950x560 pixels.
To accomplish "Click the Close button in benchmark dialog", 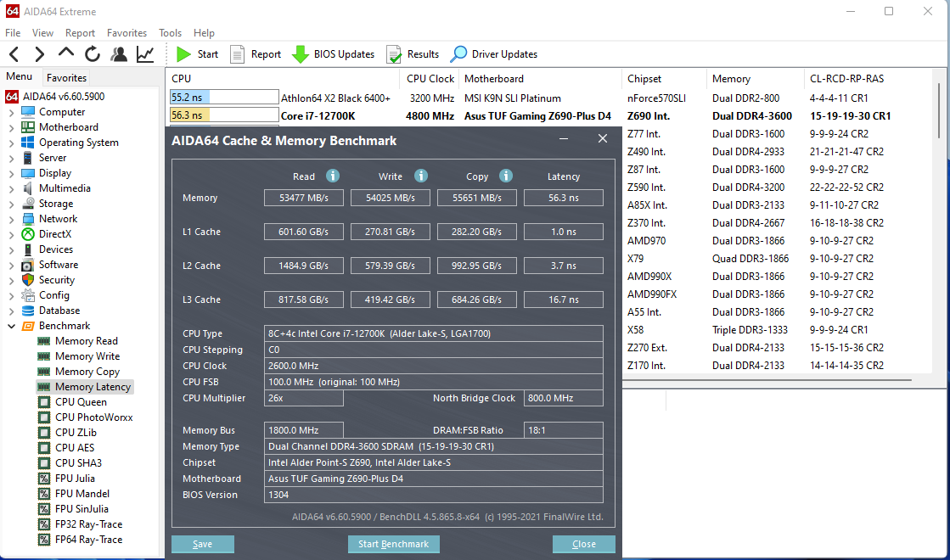I will 583,544.
